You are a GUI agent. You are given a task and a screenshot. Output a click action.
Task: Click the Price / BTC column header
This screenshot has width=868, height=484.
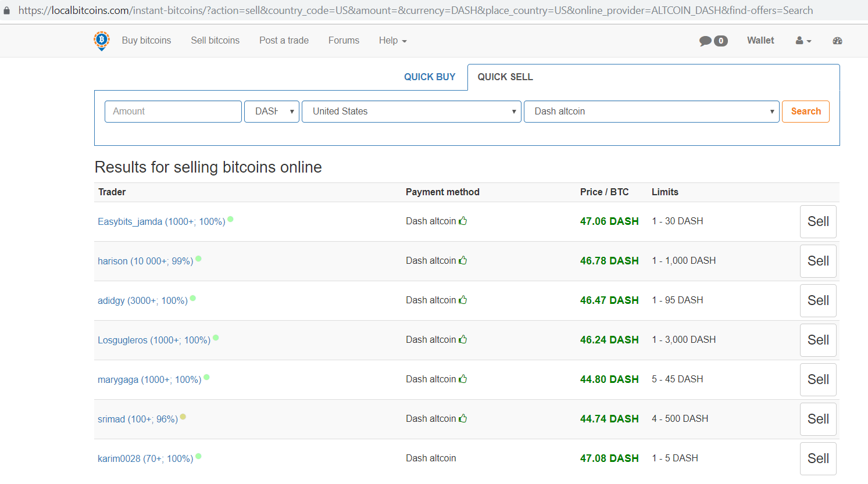click(605, 192)
